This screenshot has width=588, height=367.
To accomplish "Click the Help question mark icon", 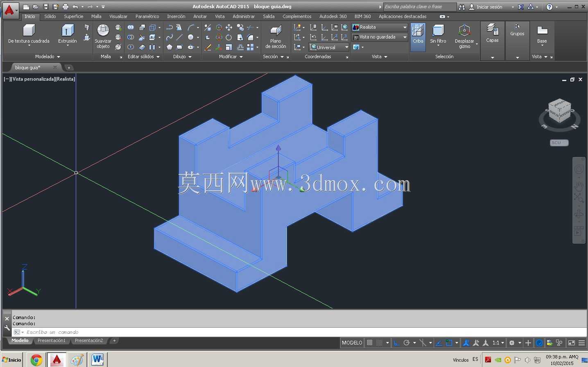I will click(x=550, y=7).
